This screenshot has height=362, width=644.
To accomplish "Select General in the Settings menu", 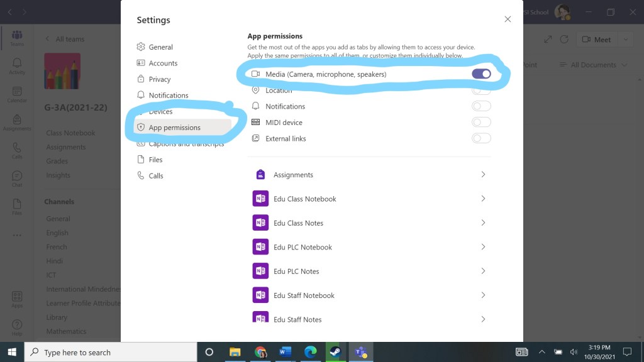I will click(160, 47).
